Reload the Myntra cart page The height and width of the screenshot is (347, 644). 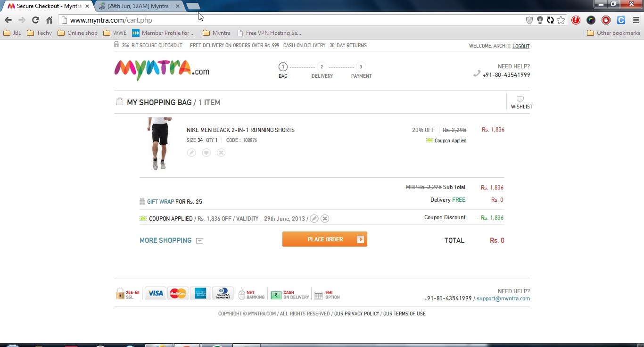[x=35, y=20]
